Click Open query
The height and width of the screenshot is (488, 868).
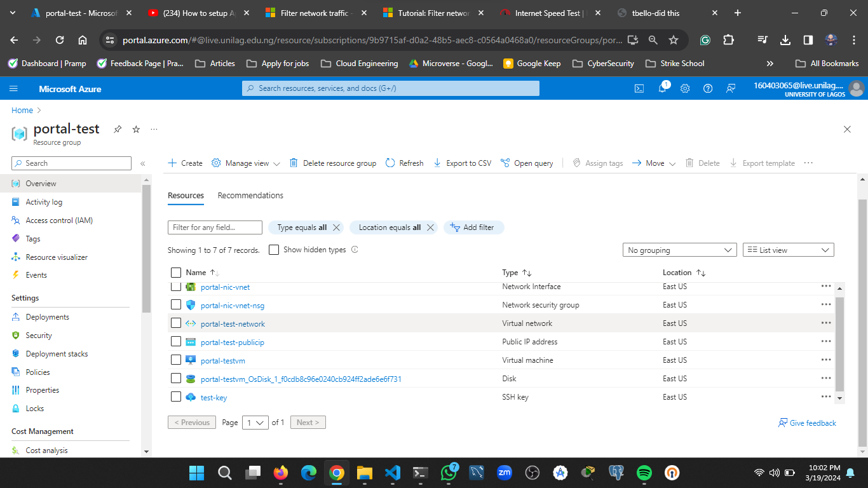point(527,163)
